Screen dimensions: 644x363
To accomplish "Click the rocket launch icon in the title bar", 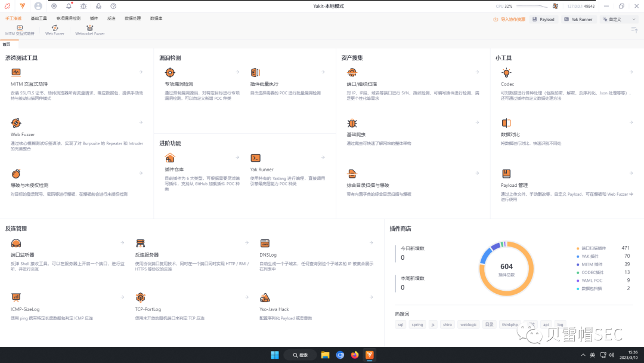I will 99,6.
